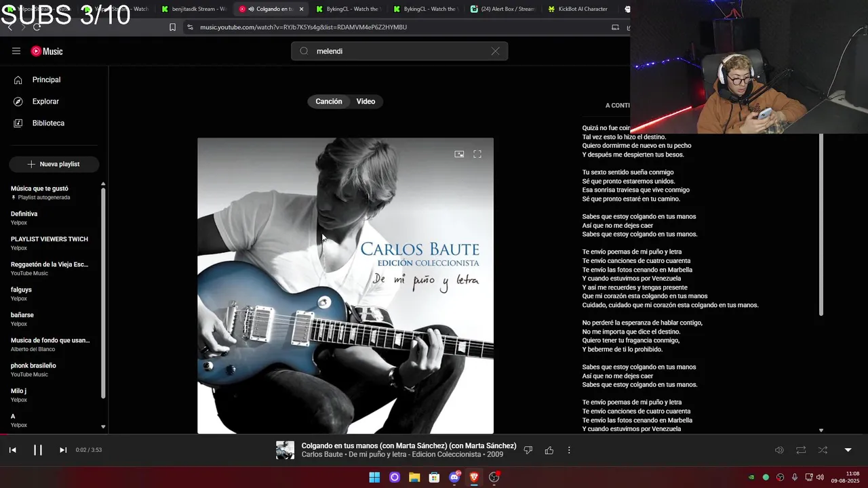The image size is (868, 488).
Task: Click the search field containing melendi
Action: click(x=399, y=51)
